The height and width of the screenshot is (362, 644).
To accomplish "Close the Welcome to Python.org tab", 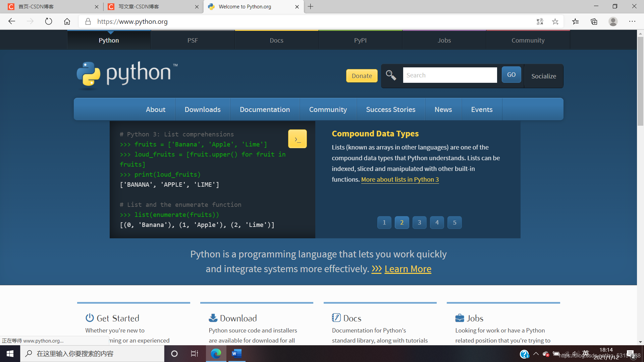I will coord(297,7).
